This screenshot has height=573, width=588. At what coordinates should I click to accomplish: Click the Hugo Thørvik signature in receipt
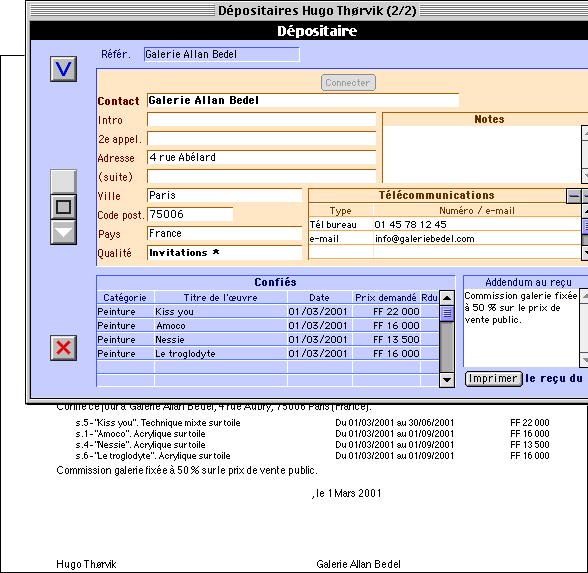(x=86, y=564)
